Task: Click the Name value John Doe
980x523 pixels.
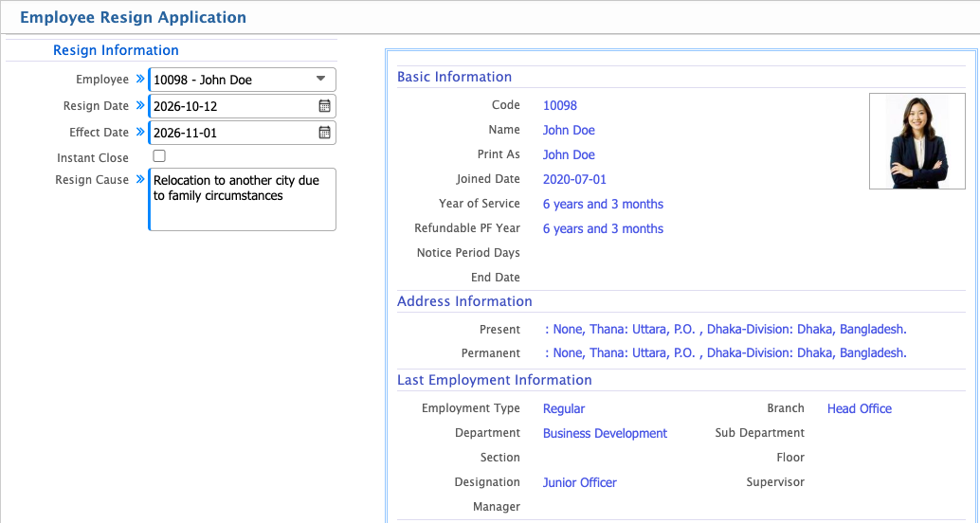Action: (569, 131)
